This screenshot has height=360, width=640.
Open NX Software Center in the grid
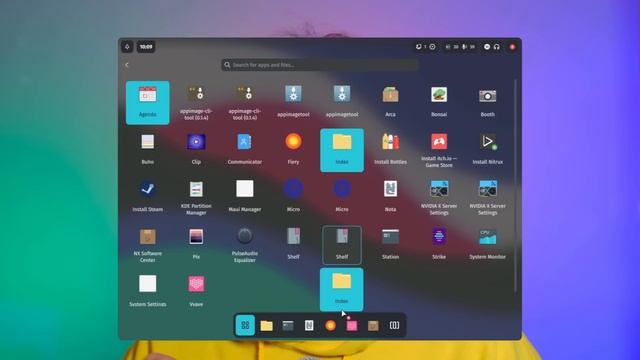(x=147, y=245)
